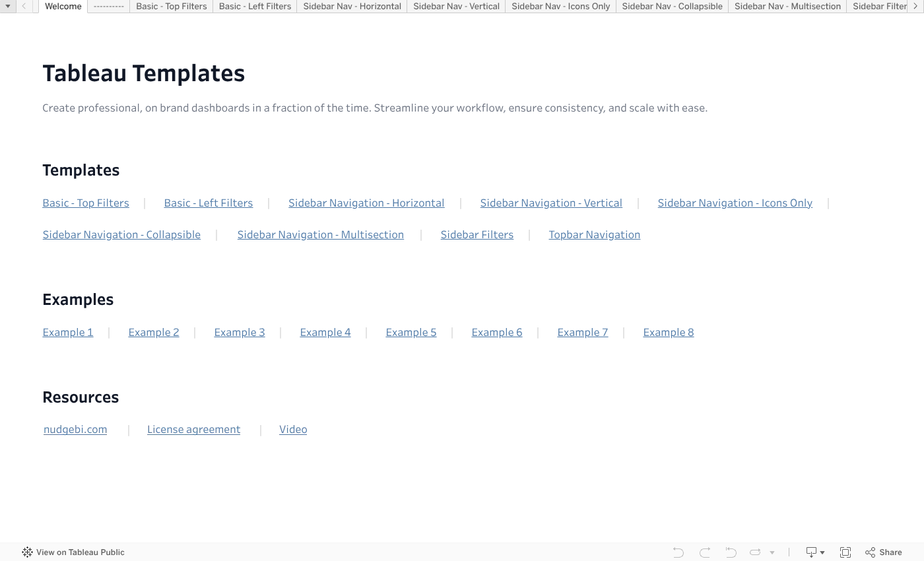Switch to Basic - Top Filters tab

(x=172, y=7)
